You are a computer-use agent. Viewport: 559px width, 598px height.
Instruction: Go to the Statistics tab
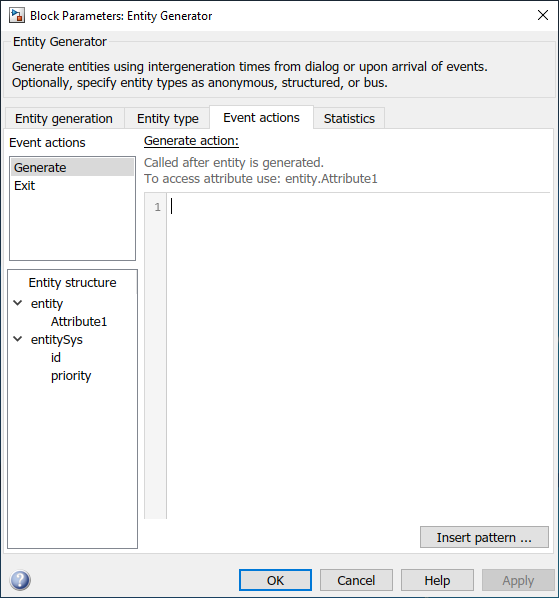click(349, 119)
